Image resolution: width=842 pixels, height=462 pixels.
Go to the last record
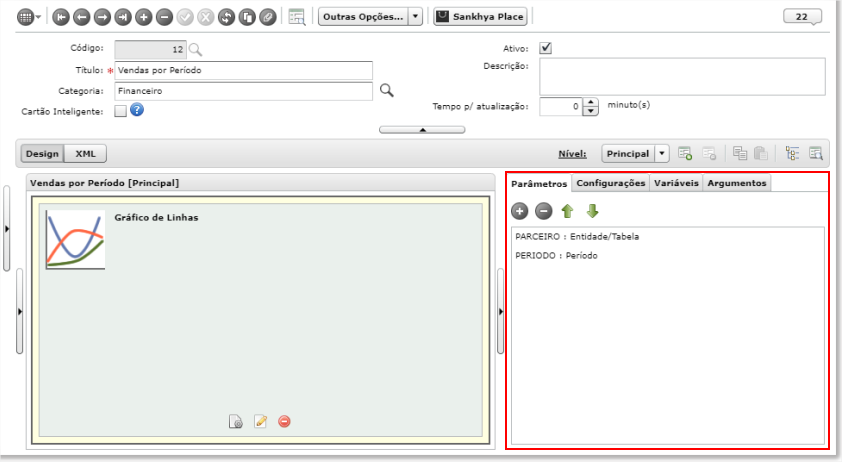[123, 17]
